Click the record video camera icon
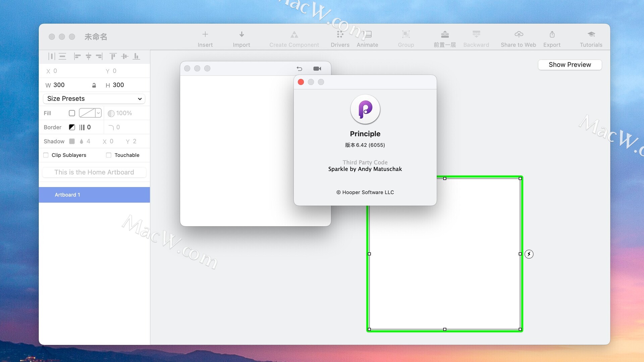Image resolution: width=644 pixels, height=362 pixels. [317, 69]
